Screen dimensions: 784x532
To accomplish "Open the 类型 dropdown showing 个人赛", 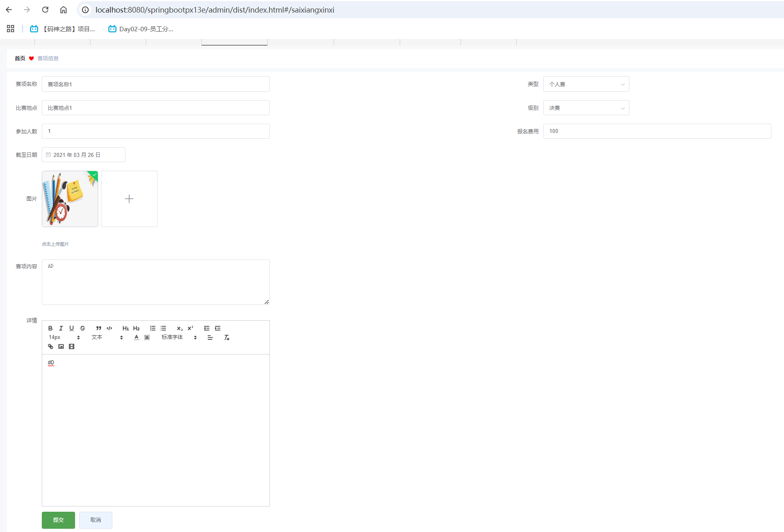I will coord(586,84).
